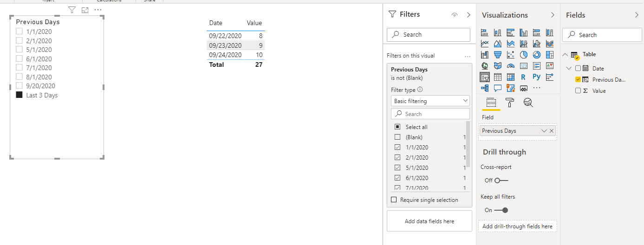Click the Filters pane Search box
Viewport: 644px width, 245px height.
tap(428, 34)
